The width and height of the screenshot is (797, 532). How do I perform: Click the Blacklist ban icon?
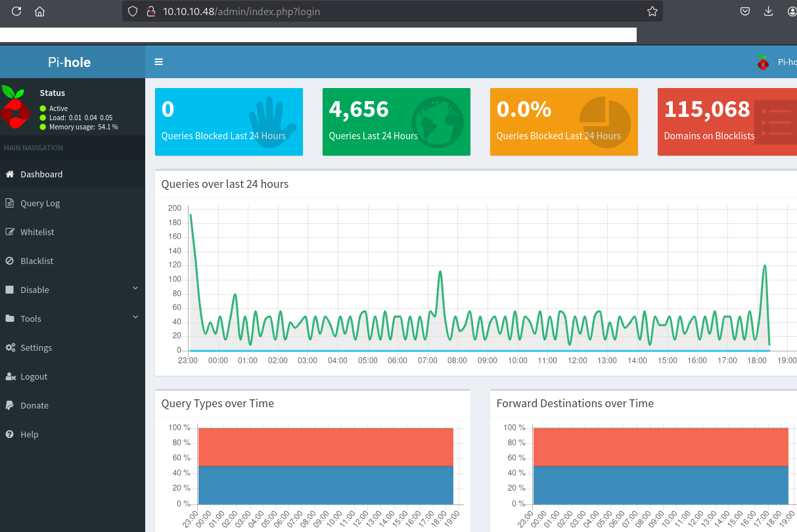click(10, 261)
